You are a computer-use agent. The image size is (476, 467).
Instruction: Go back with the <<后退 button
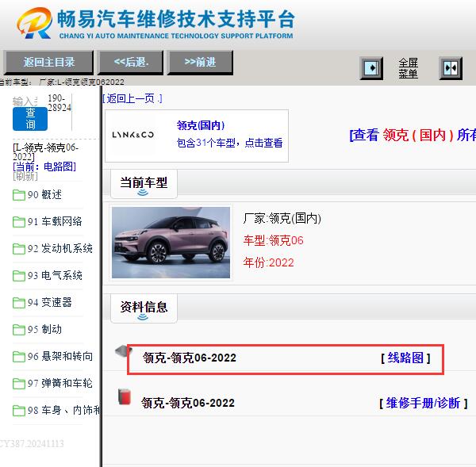(131, 63)
